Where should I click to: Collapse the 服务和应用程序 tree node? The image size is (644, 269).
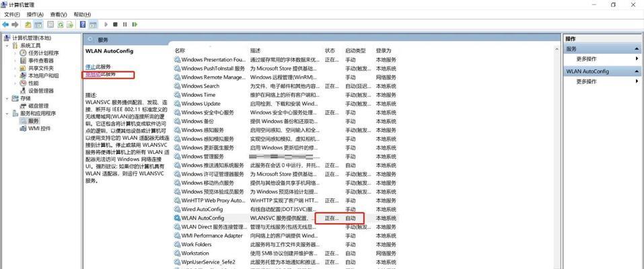[x=7, y=114]
